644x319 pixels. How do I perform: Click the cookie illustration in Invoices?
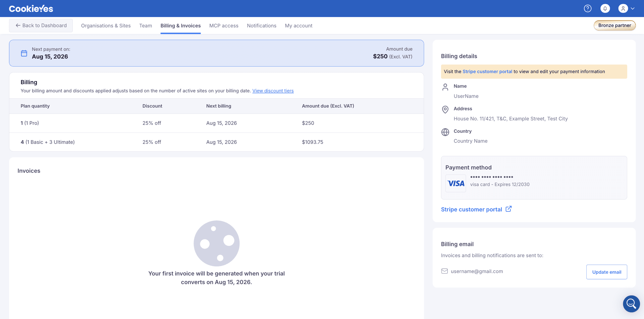point(217,243)
